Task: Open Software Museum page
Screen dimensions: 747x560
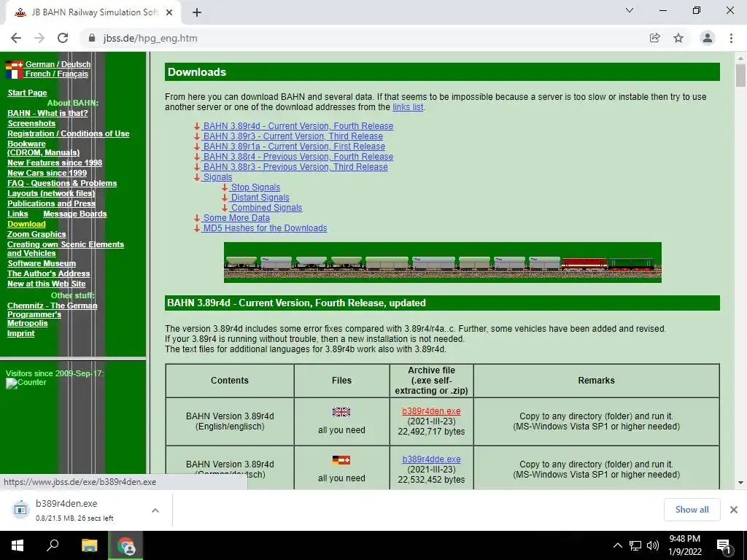Action: (x=42, y=263)
